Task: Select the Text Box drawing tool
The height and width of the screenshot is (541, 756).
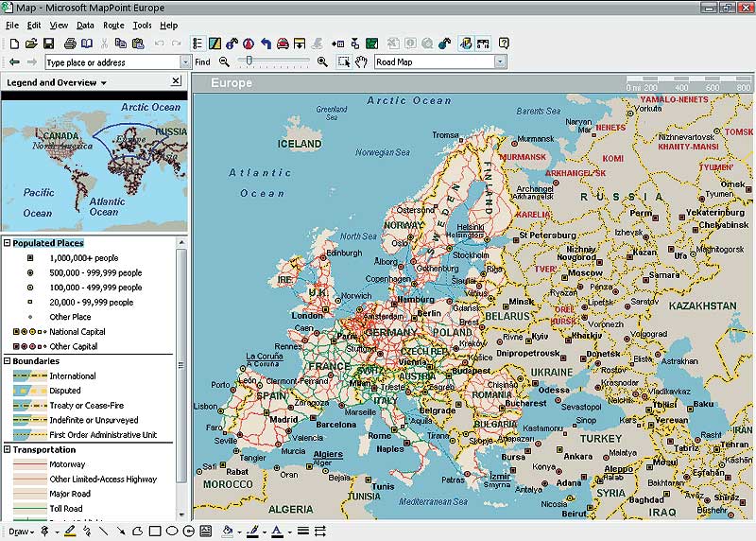Action: (206, 532)
